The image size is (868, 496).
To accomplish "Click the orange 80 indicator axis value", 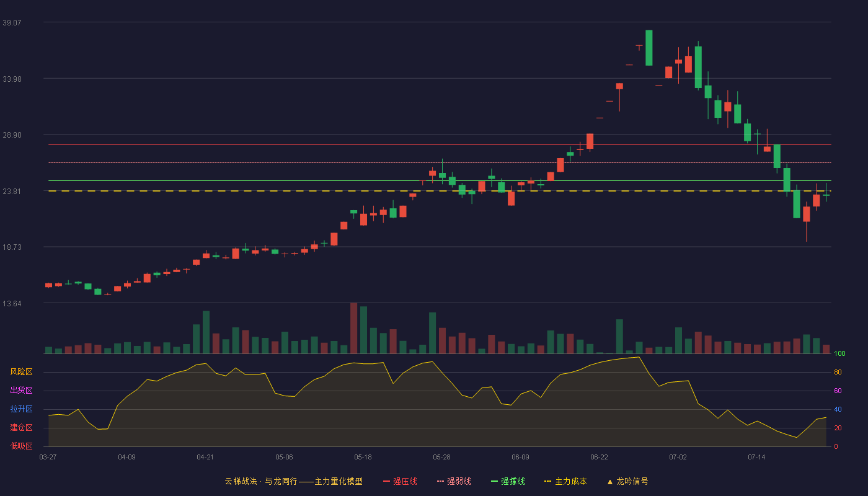I will [838, 373].
